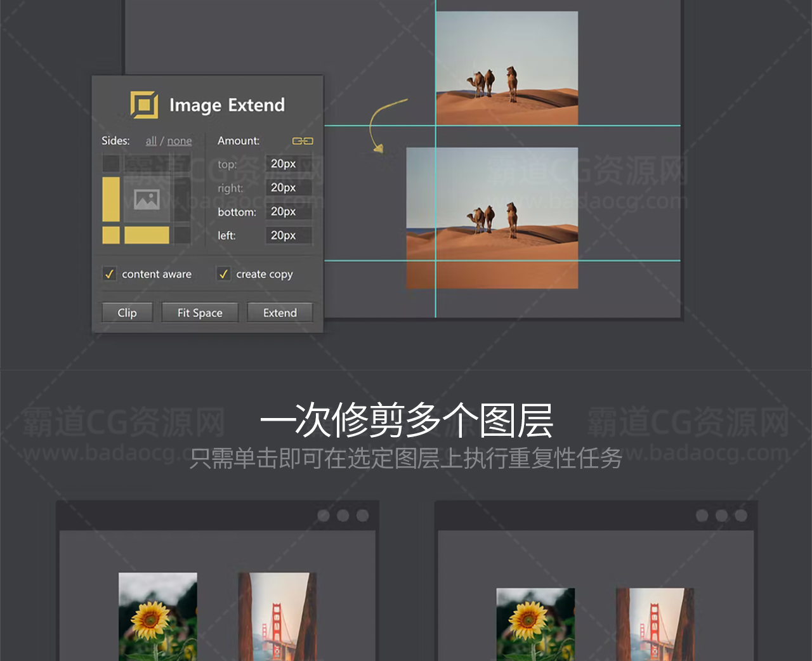Uncheck the content aware checkbox
Screen dimensions: 812x661
(109, 274)
